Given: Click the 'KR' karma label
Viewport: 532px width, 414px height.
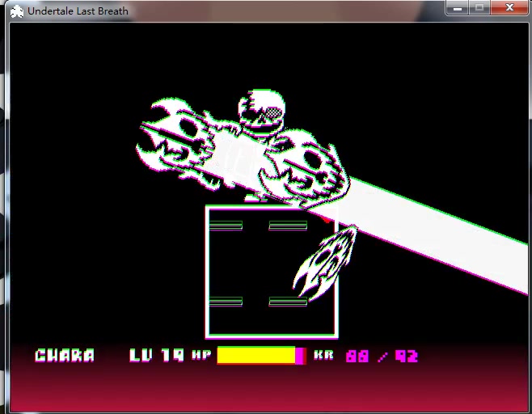Looking at the screenshot, I should [323, 355].
